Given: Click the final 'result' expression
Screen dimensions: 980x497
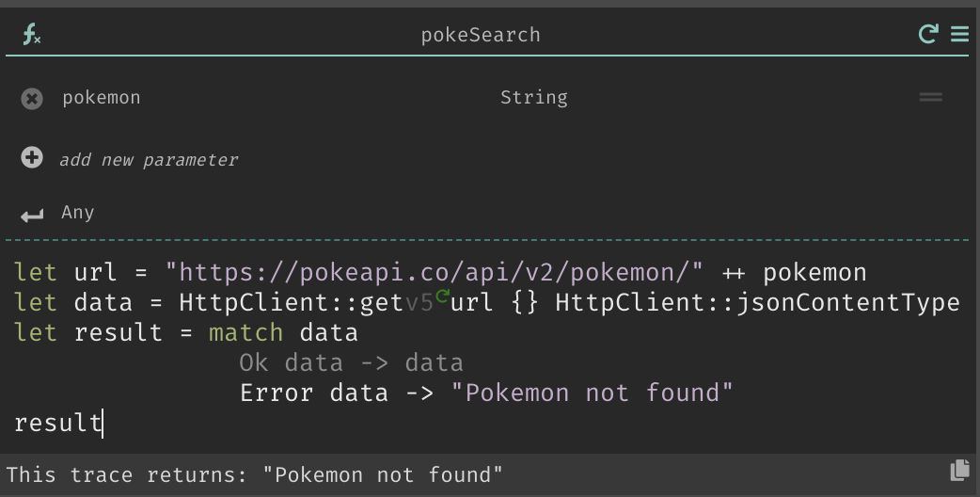Looking at the screenshot, I should pyautogui.click(x=58, y=424).
